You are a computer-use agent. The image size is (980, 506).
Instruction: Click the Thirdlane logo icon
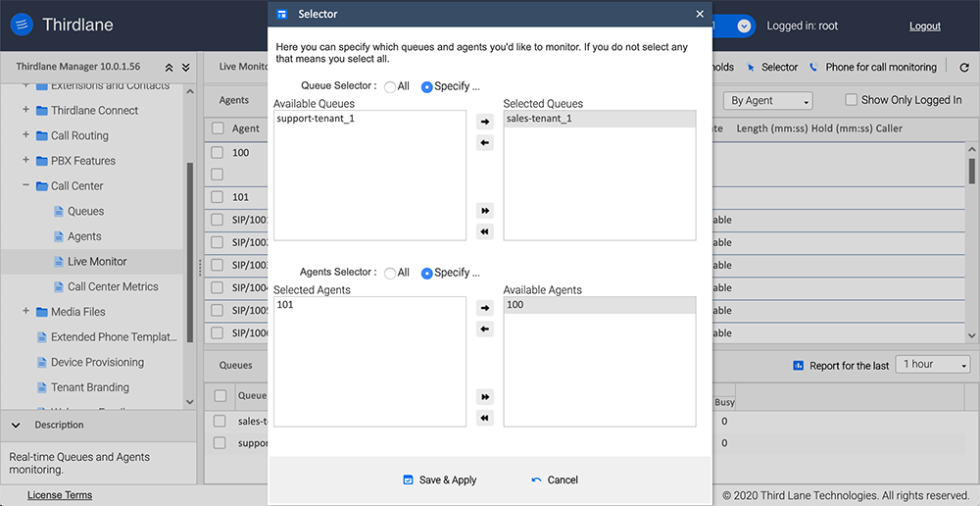23,26
